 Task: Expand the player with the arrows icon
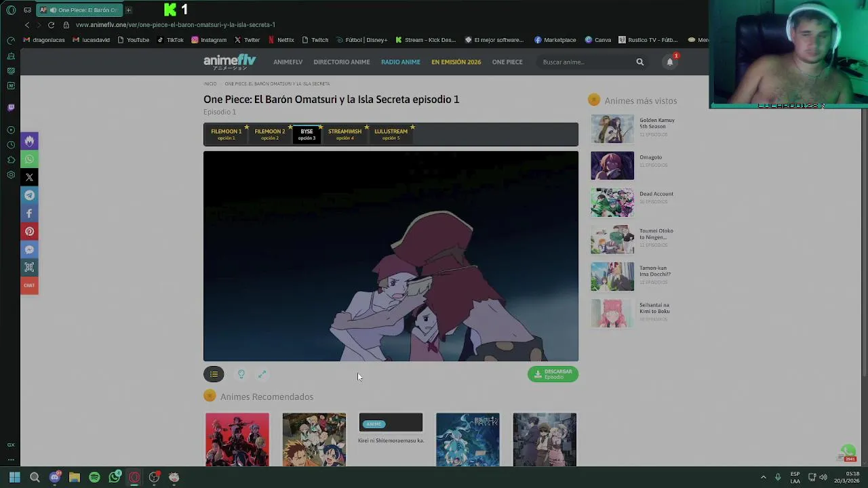tap(262, 374)
